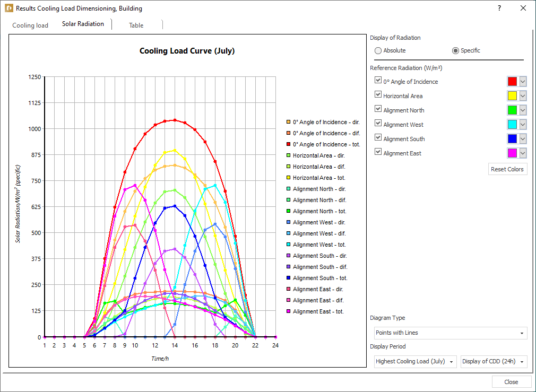536x392 pixels.
Task: Click legend marker for Alignment West - tot.
Action: 288,245
